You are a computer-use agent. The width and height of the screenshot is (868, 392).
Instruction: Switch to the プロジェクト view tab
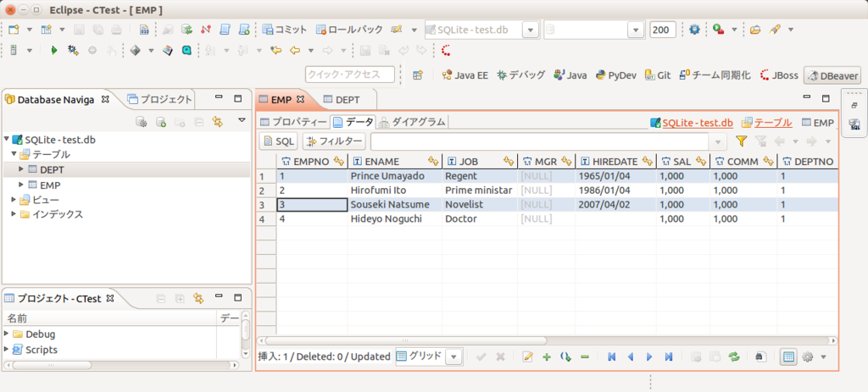(160, 100)
